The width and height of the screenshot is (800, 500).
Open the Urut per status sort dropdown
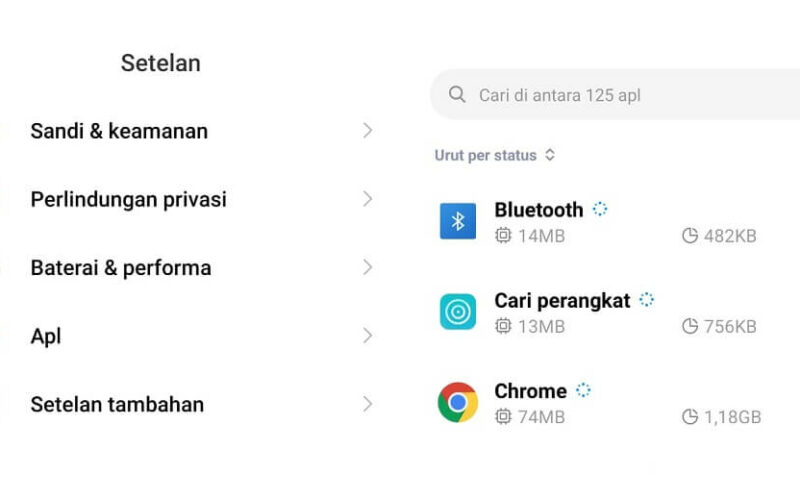494,155
